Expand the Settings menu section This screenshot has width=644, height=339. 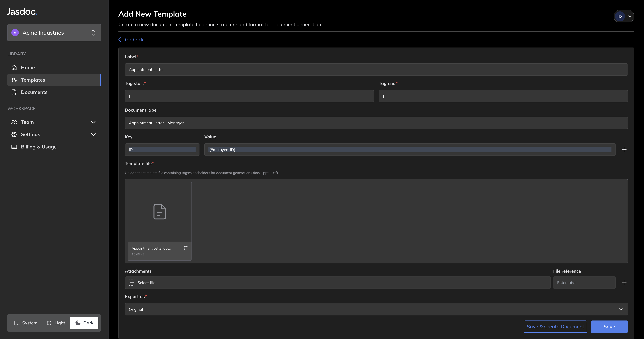[x=93, y=134]
